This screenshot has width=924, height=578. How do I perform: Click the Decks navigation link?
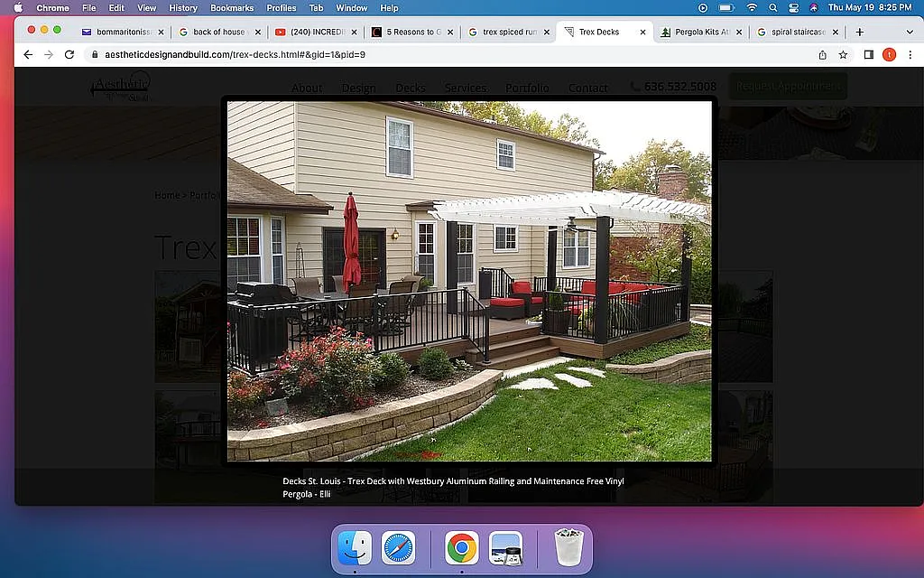(x=411, y=88)
